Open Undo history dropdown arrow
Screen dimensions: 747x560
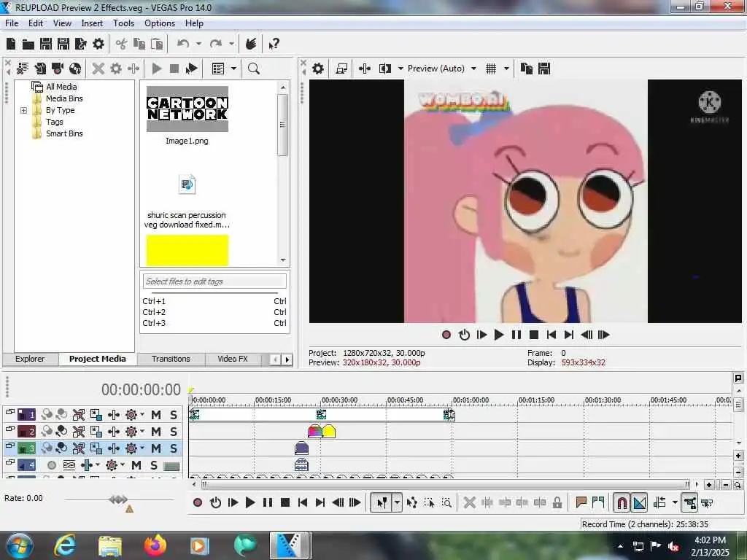(198, 44)
